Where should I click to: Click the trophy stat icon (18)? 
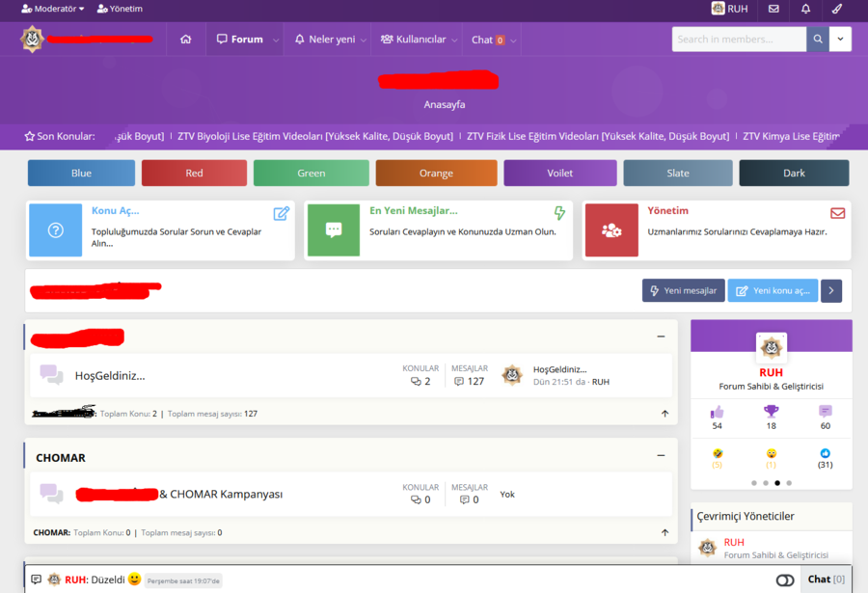[772, 412]
